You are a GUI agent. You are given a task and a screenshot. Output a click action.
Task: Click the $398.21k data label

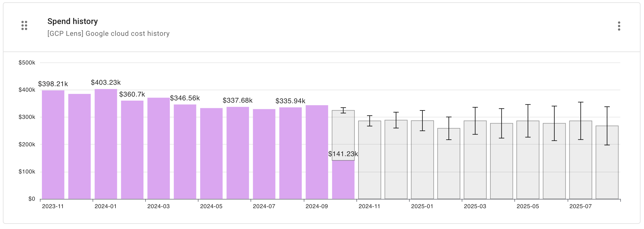tap(54, 84)
